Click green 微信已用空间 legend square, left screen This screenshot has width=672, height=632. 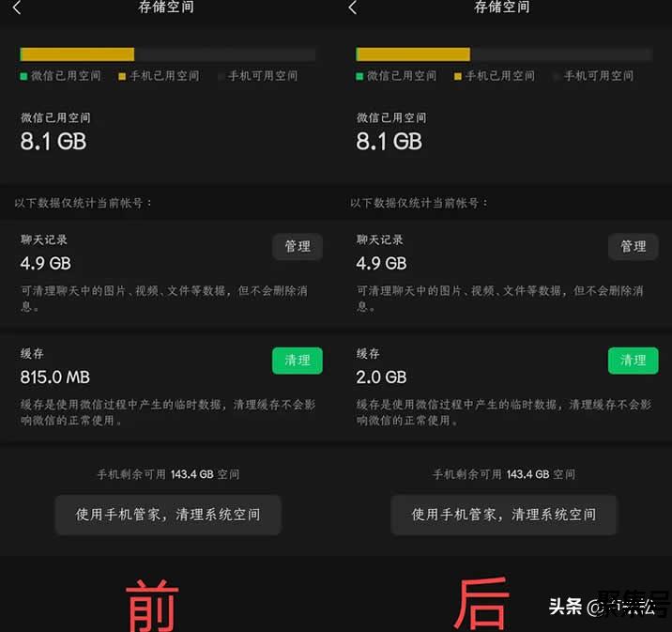coord(24,76)
